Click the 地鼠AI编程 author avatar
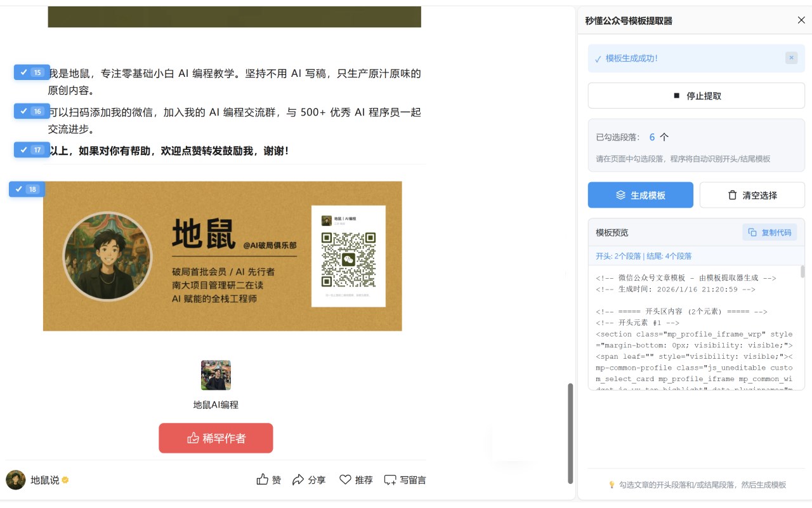812x508 pixels. [x=216, y=375]
